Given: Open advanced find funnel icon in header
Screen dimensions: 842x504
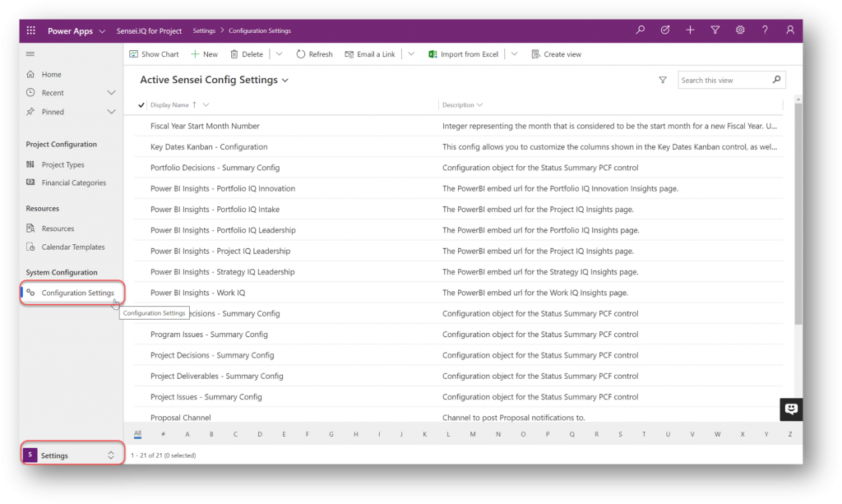Looking at the screenshot, I should pyautogui.click(x=715, y=30).
